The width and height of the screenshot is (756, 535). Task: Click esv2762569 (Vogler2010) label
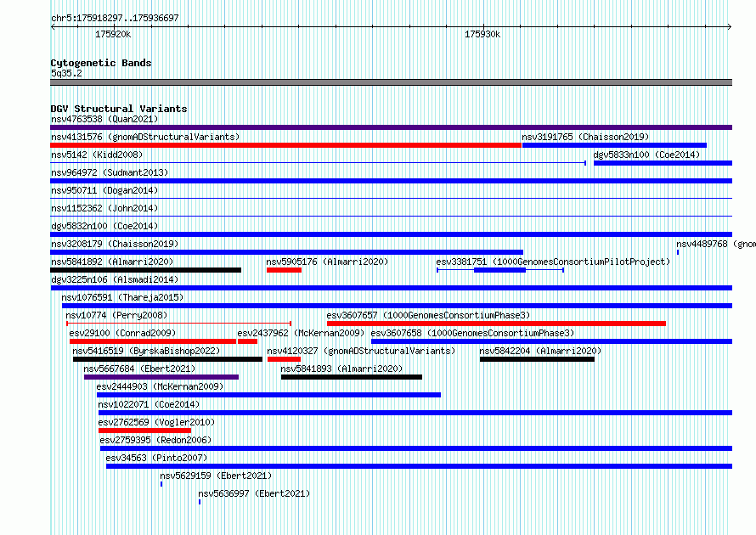pyautogui.click(x=156, y=422)
